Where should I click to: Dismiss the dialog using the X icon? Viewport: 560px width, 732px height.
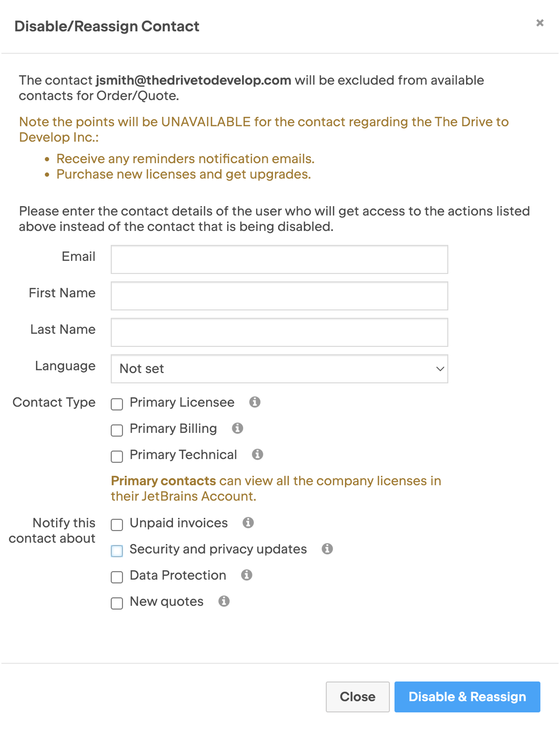tap(539, 22)
